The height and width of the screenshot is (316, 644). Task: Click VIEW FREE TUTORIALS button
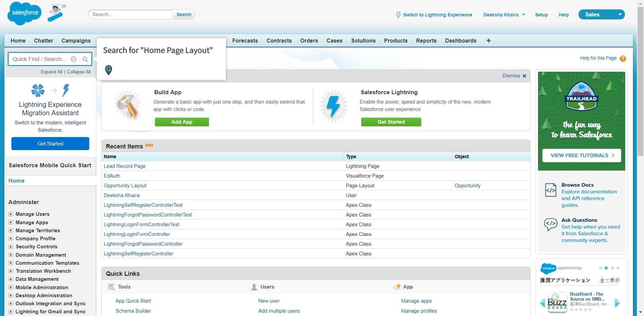[582, 155]
